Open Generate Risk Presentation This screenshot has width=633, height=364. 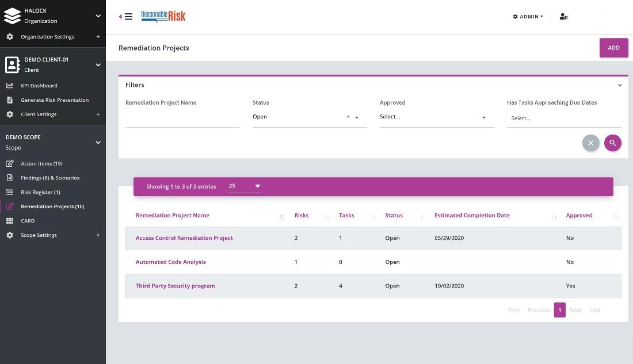tap(55, 100)
